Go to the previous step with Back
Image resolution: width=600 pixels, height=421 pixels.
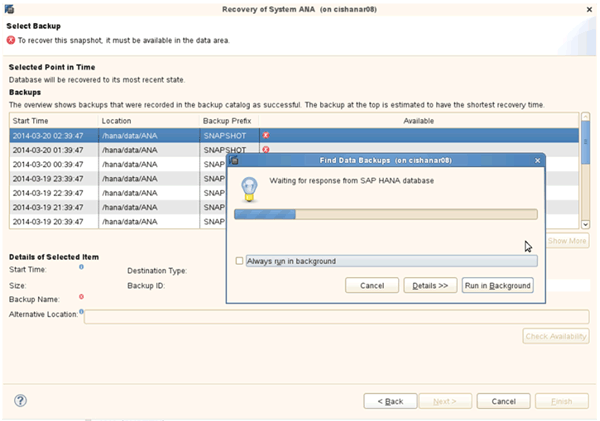point(389,400)
